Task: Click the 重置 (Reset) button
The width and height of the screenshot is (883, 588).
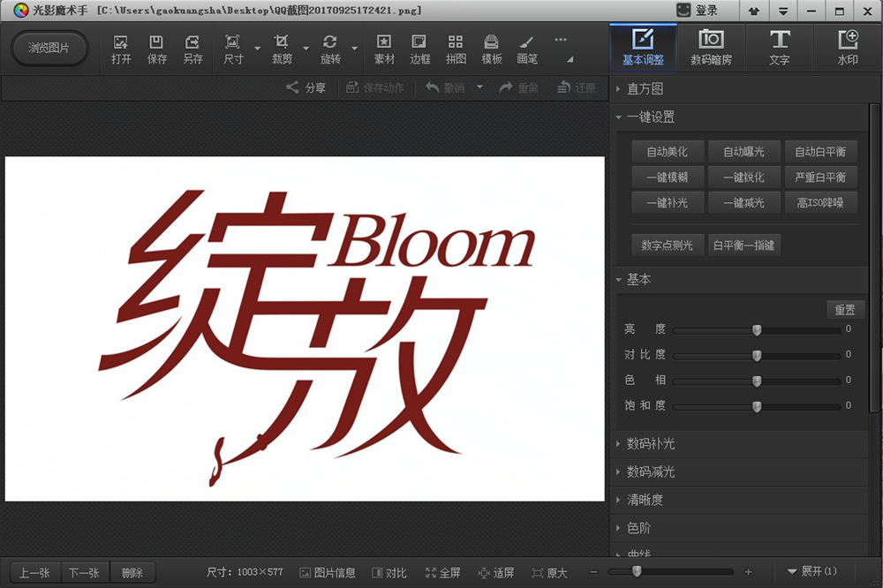Action: point(845,310)
